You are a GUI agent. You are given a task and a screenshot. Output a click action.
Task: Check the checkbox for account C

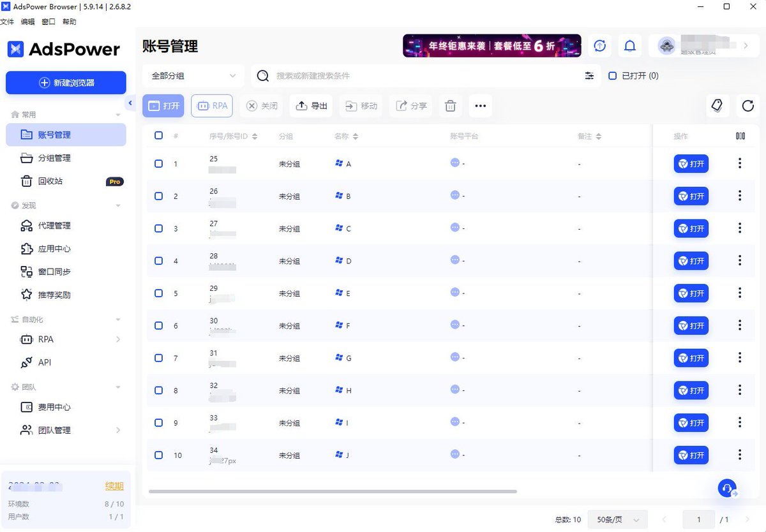pyautogui.click(x=158, y=228)
